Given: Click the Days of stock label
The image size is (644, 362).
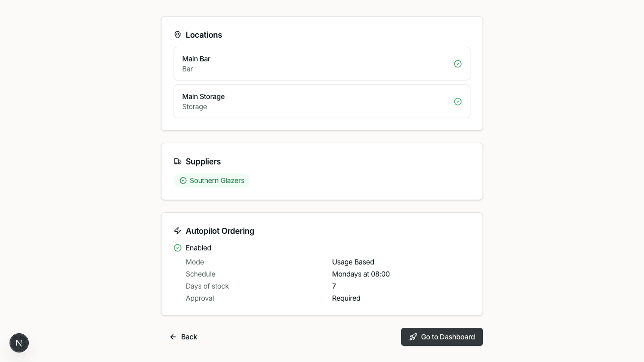Looking at the screenshot, I should pyautogui.click(x=207, y=286).
